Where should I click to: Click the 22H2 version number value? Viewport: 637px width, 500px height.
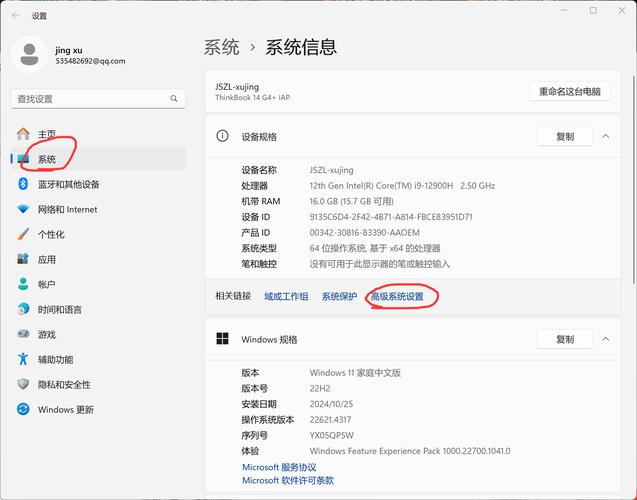coord(320,388)
